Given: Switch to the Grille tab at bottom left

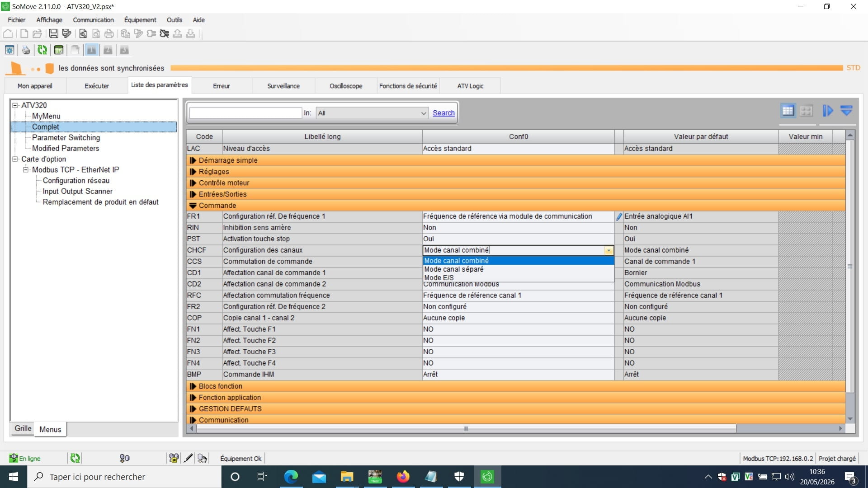Looking at the screenshot, I should pos(23,428).
